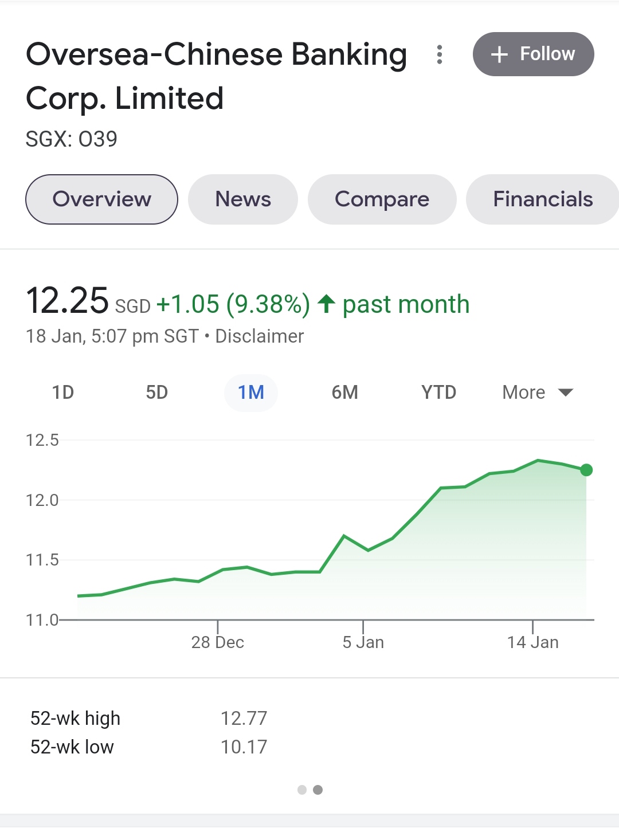Viewport: 619px width, 840px height.
Task: Open the Financials tab
Action: pos(542,199)
